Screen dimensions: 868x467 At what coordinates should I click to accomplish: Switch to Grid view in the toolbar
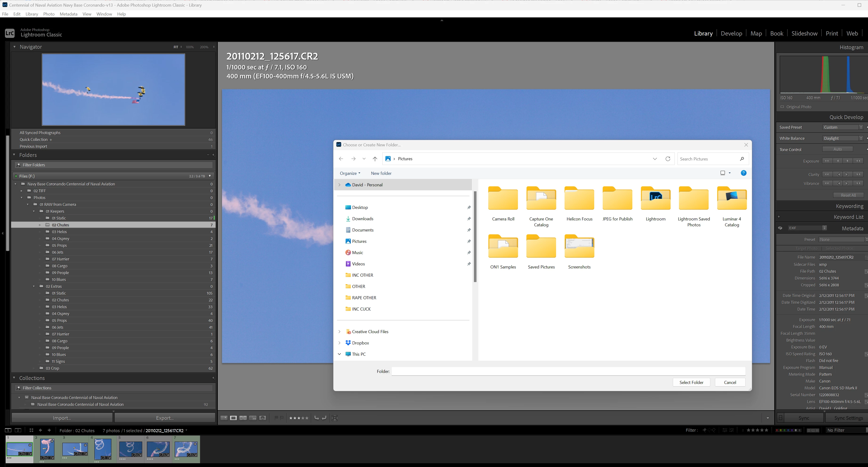(x=224, y=418)
